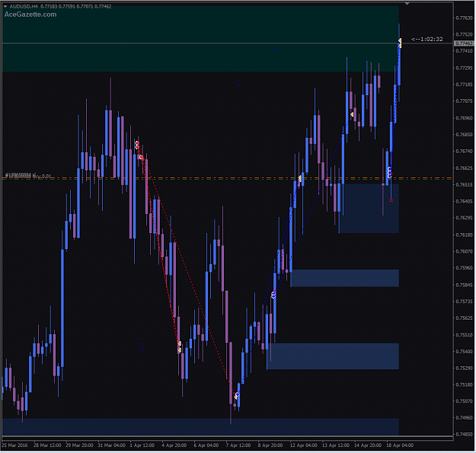Click the 12 Apr 04:00 time axis label
This screenshot has height=453, width=476.
point(304,445)
